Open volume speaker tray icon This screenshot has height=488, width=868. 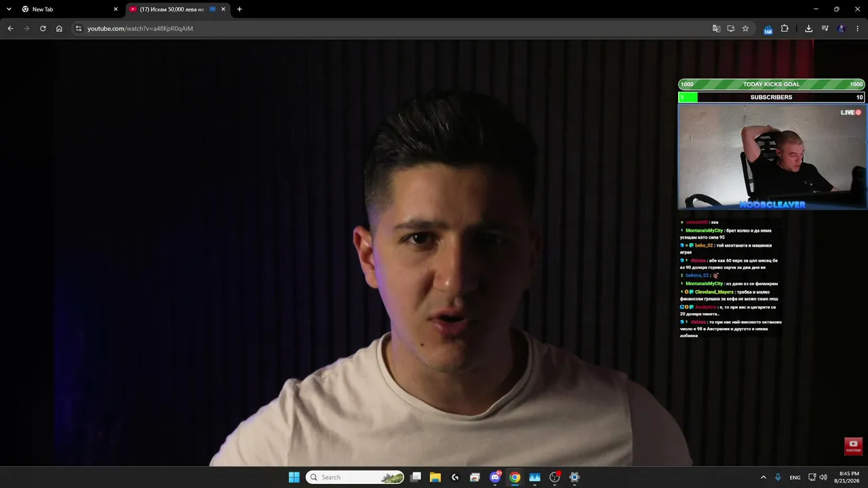click(x=823, y=477)
